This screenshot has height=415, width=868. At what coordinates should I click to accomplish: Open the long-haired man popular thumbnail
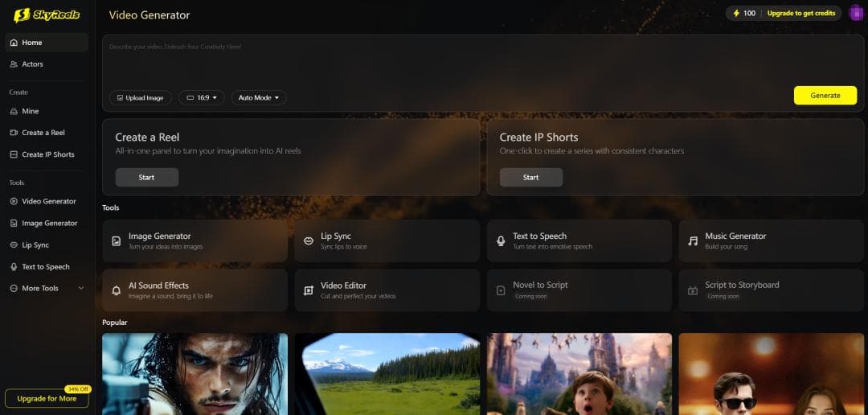point(194,374)
